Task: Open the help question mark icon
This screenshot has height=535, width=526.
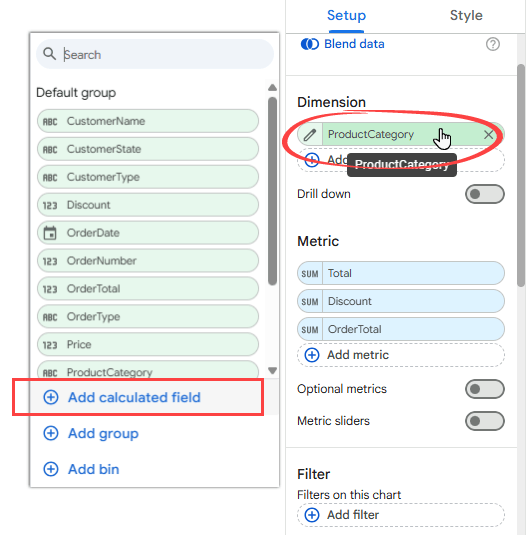Action: click(x=493, y=44)
